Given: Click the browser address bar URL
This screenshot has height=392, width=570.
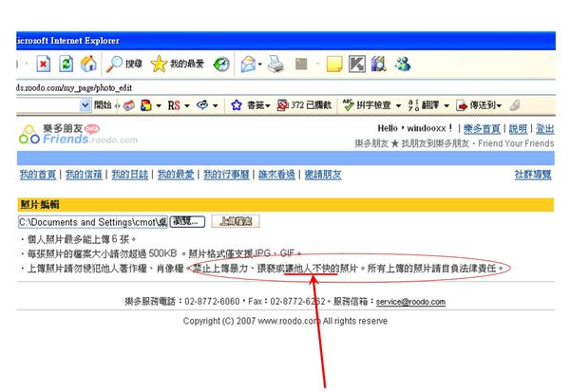Looking at the screenshot, I should [x=74, y=88].
